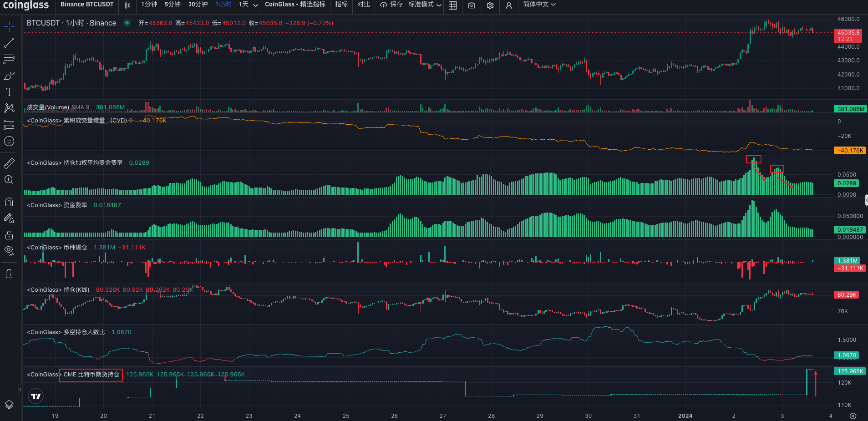Expand the timeframe dropdown arrow

click(256, 5)
